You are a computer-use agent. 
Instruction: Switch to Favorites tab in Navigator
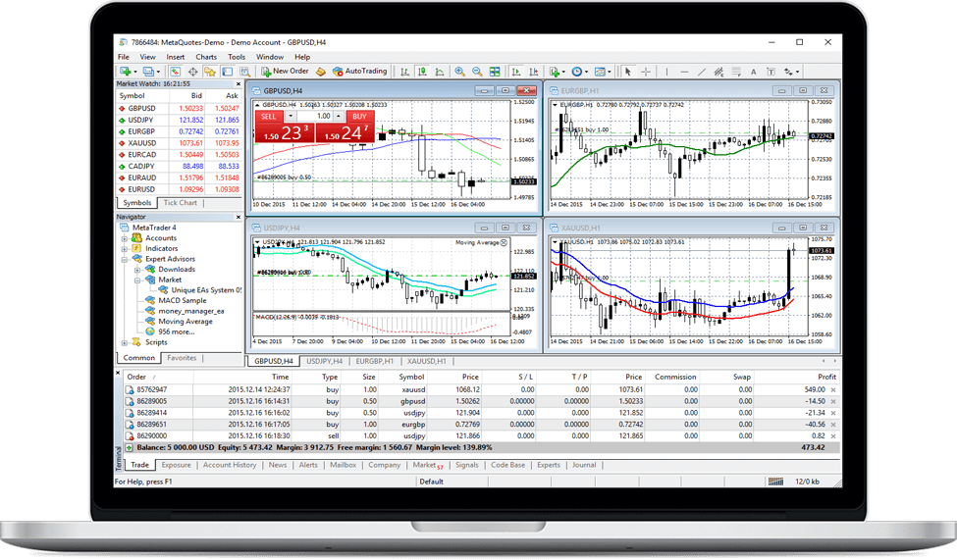(x=182, y=358)
